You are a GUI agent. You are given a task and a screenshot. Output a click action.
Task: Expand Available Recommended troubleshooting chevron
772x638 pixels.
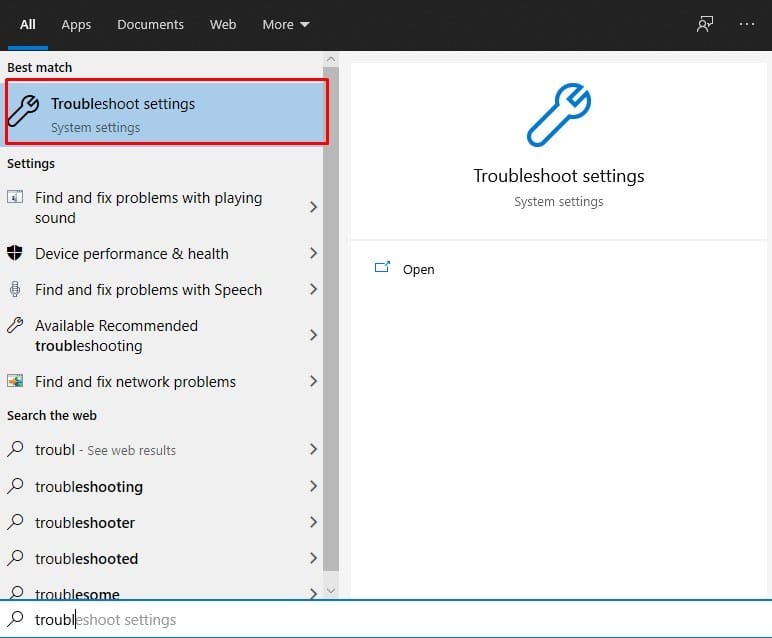point(313,335)
